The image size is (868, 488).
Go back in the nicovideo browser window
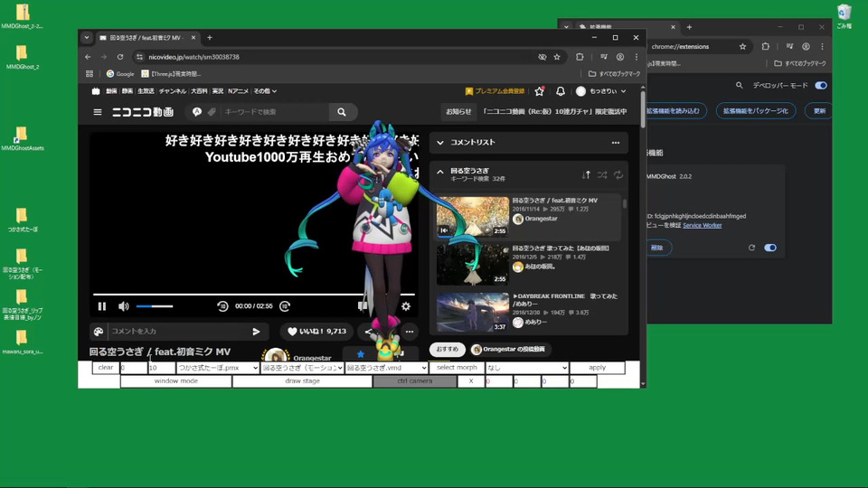click(88, 57)
